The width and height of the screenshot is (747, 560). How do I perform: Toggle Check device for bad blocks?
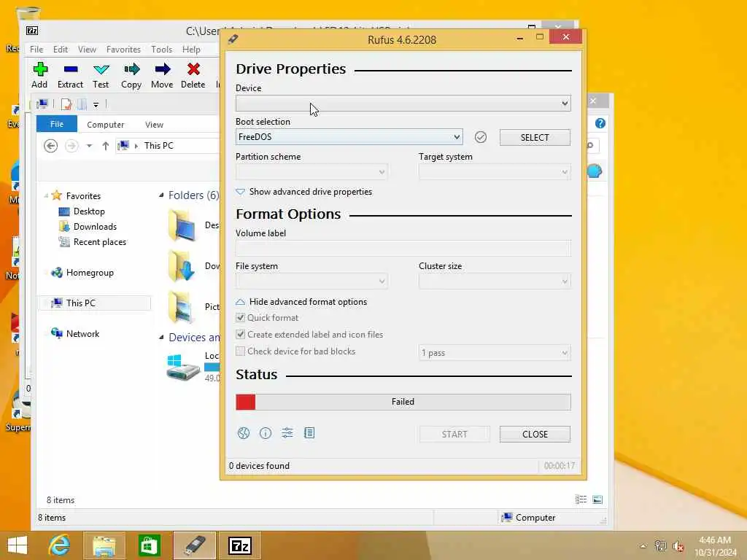click(x=241, y=351)
